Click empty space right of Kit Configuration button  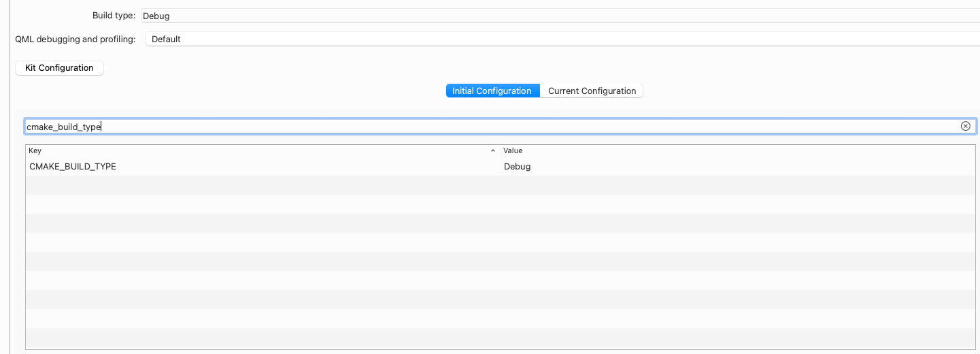pyautogui.click(x=272, y=68)
